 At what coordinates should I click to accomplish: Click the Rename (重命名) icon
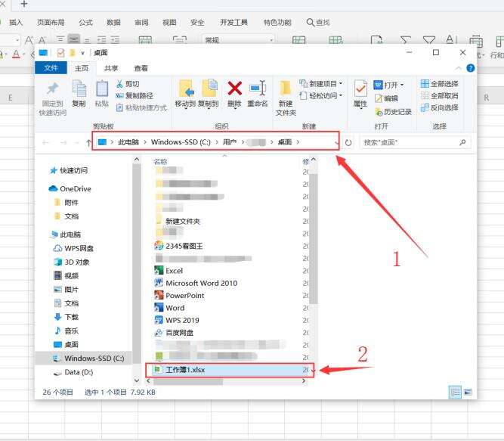coord(258,89)
